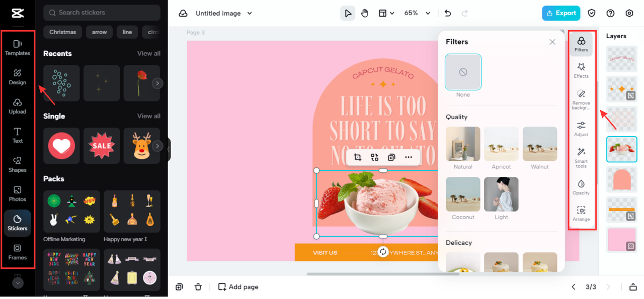Viewport: 644px width, 299px height.
Task: Click Add page button
Action: pyautogui.click(x=238, y=287)
